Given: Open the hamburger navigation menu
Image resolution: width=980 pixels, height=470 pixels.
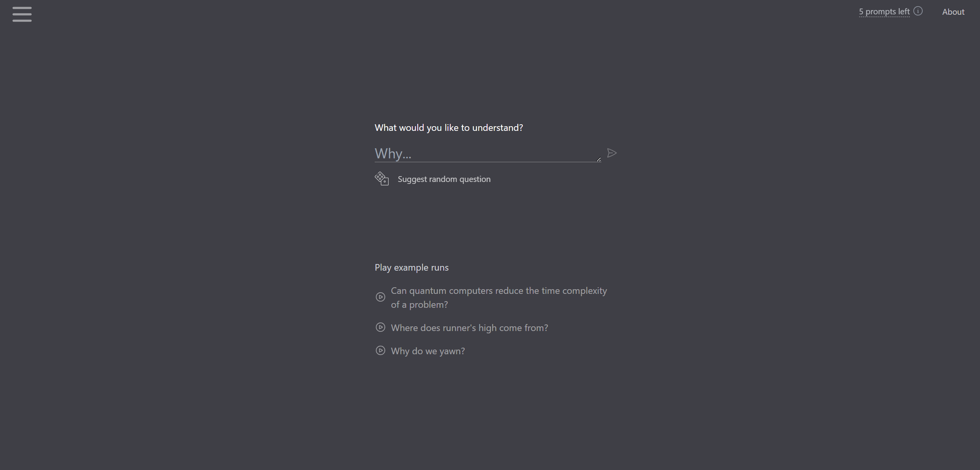Looking at the screenshot, I should pos(22,14).
